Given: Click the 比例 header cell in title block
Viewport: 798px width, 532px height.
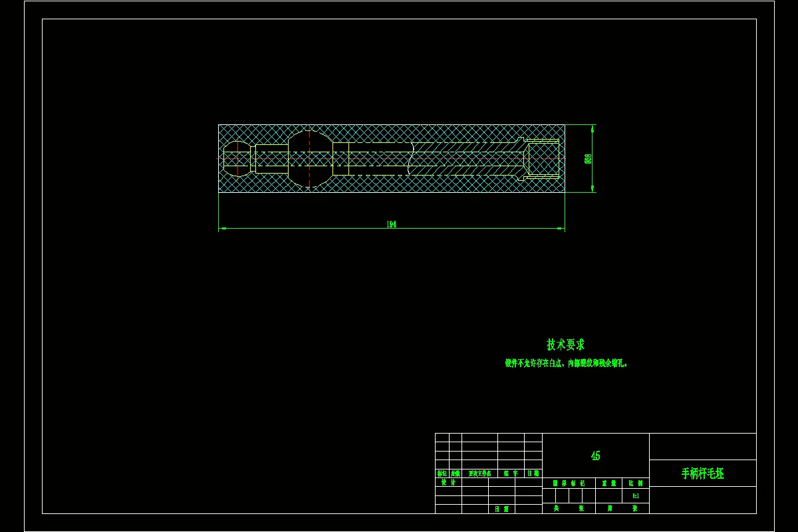Looking at the screenshot, I should (x=636, y=483).
